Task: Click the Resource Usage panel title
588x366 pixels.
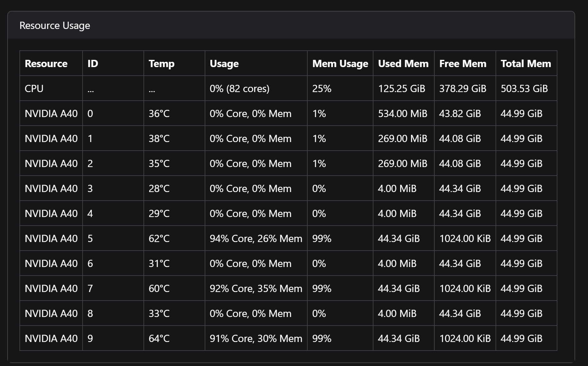Action: point(55,26)
